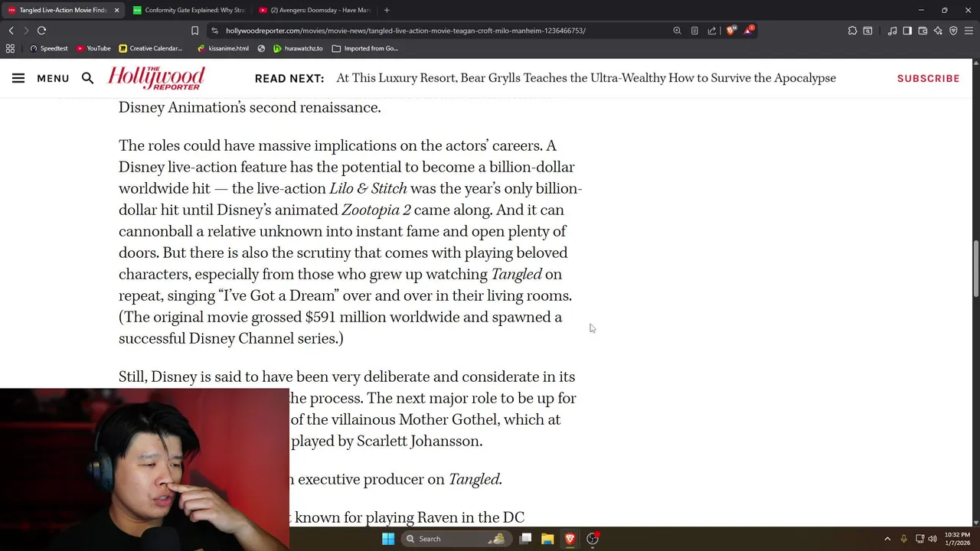The width and height of the screenshot is (980, 551).
Task: Open the Speedtest bookmark
Action: [48, 48]
